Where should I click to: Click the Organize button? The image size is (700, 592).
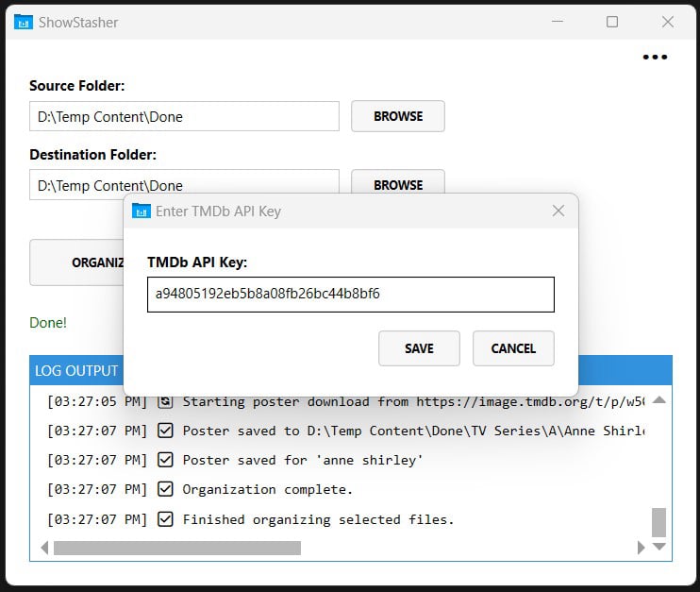[x=76, y=262]
